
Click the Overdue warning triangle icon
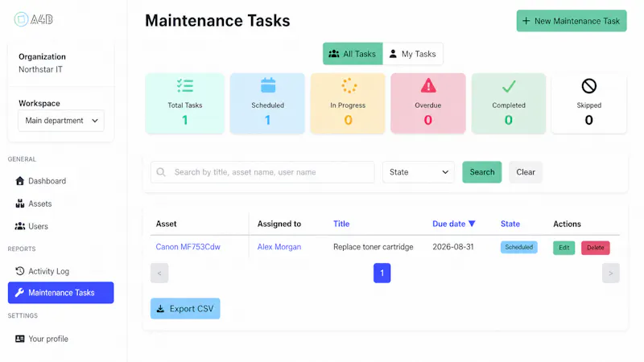[x=428, y=85]
